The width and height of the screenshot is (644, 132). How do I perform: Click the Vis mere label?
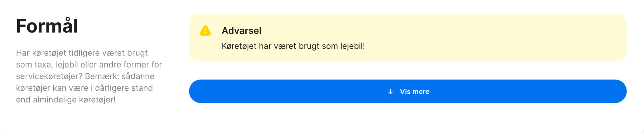(x=415, y=91)
